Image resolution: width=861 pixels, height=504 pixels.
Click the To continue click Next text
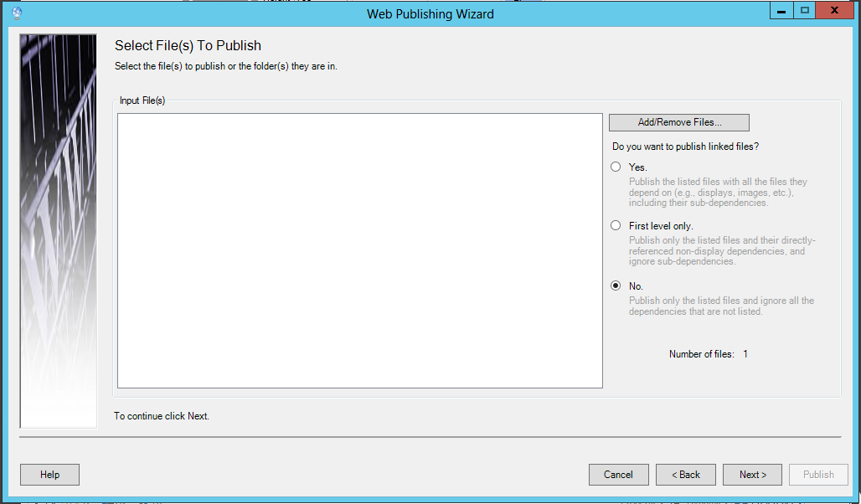pos(162,416)
